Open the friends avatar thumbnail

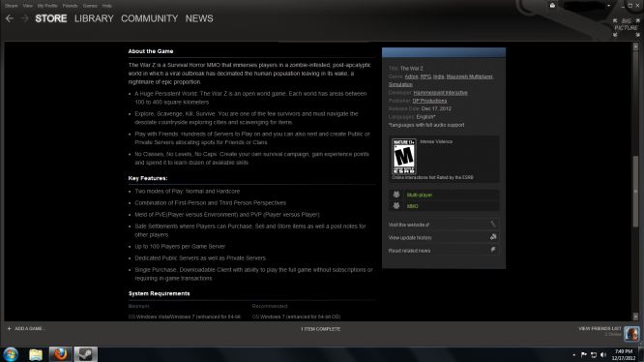click(631, 333)
